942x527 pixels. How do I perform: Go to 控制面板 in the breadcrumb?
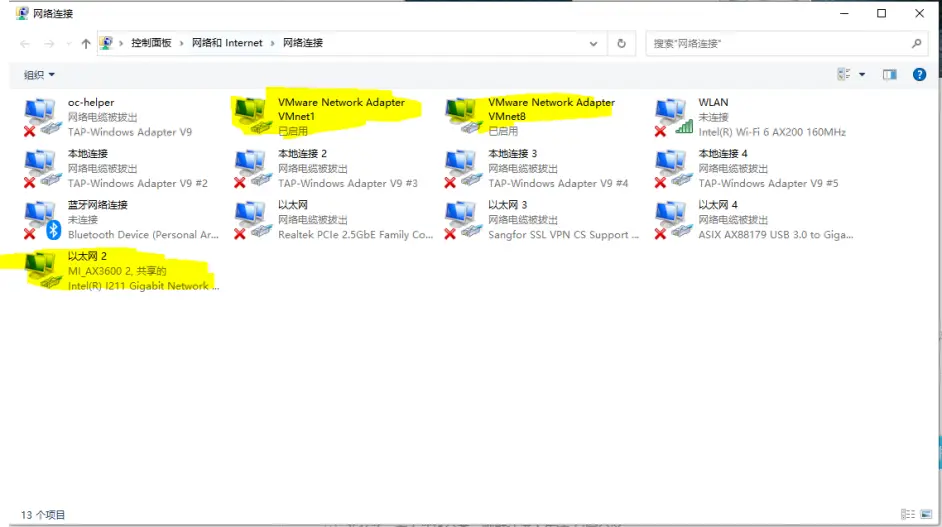pos(151,43)
